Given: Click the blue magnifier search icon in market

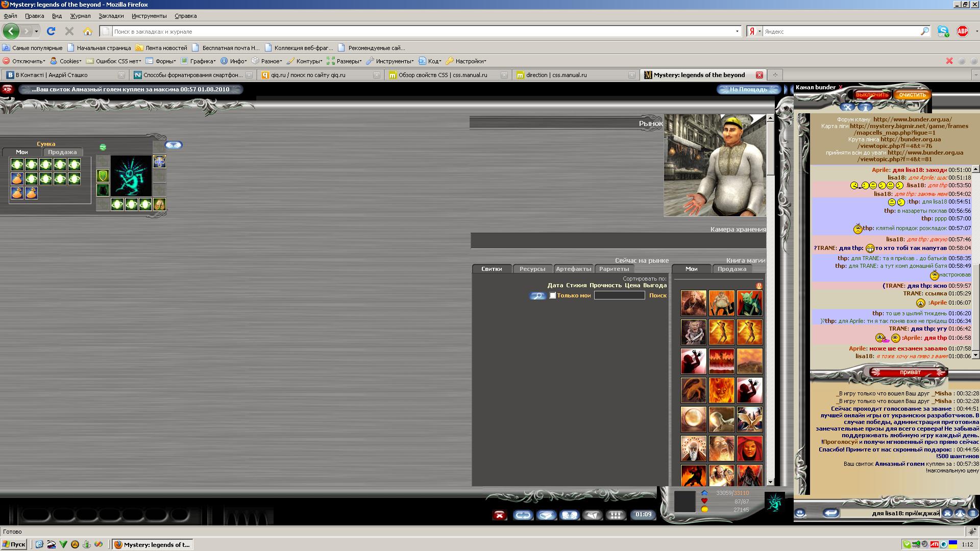Looking at the screenshot, I should point(537,296).
